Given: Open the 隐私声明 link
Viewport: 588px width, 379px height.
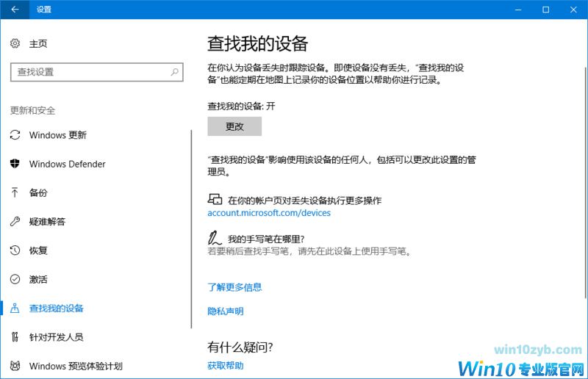Looking at the screenshot, I should (225, 311).
